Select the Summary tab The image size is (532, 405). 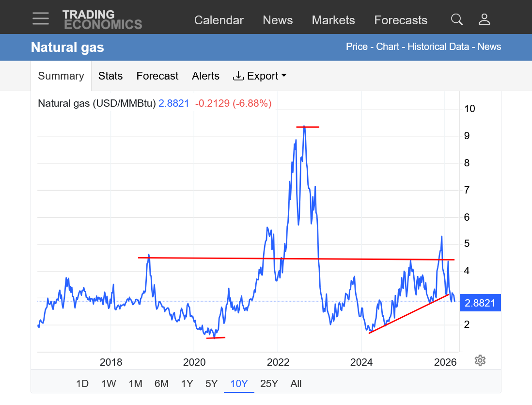(61, 76)
